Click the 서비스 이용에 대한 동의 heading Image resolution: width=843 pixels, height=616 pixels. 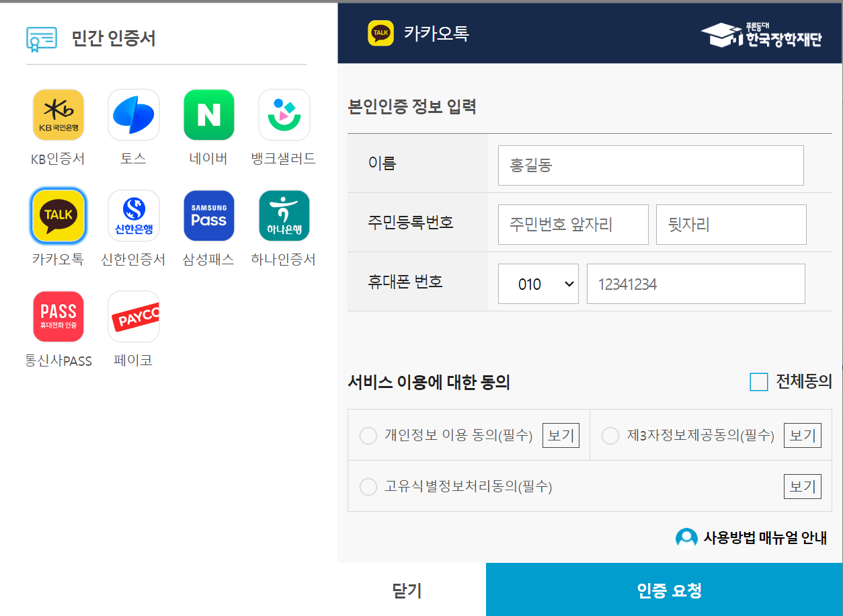pyautogui.click(x=429, y=383)
